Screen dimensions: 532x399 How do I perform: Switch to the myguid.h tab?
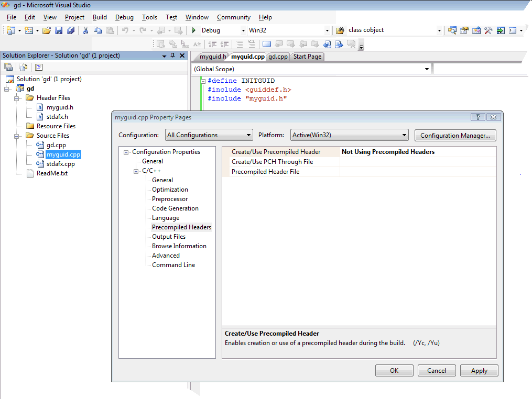(212, 57)
